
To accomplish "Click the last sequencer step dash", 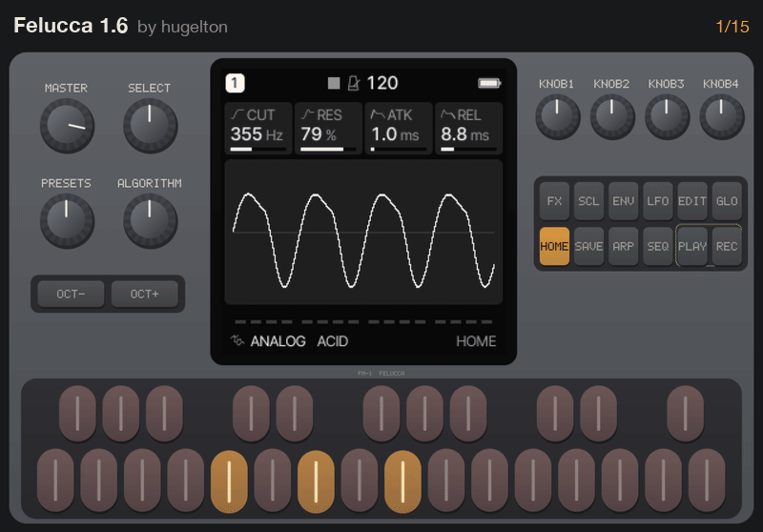I will pyautogui.click(x=486, y=321).
